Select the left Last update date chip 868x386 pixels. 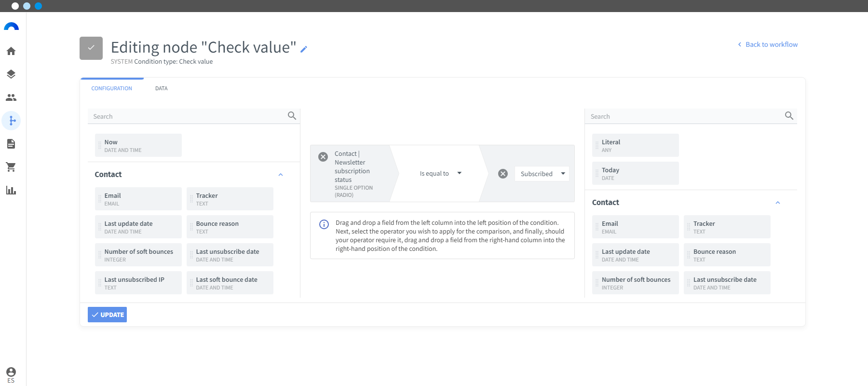tap(138, 227)
